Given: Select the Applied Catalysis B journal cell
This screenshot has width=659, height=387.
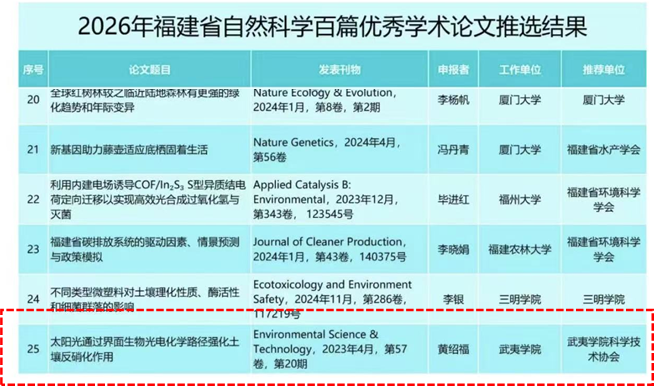Looking at the screenshot, I should 340,199.
